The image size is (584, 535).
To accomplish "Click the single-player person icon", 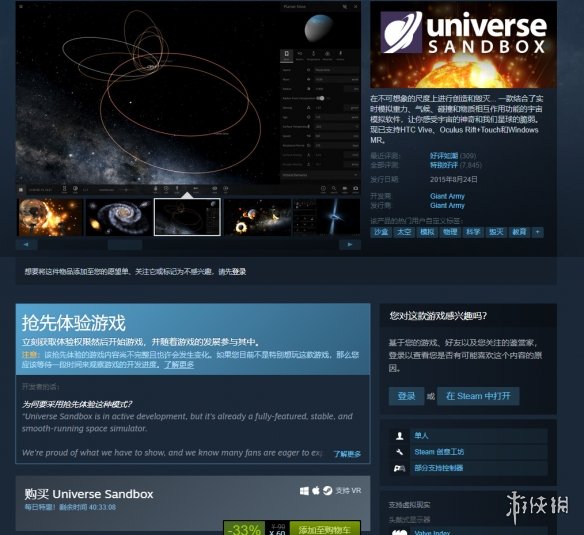I will pos(400,436).
